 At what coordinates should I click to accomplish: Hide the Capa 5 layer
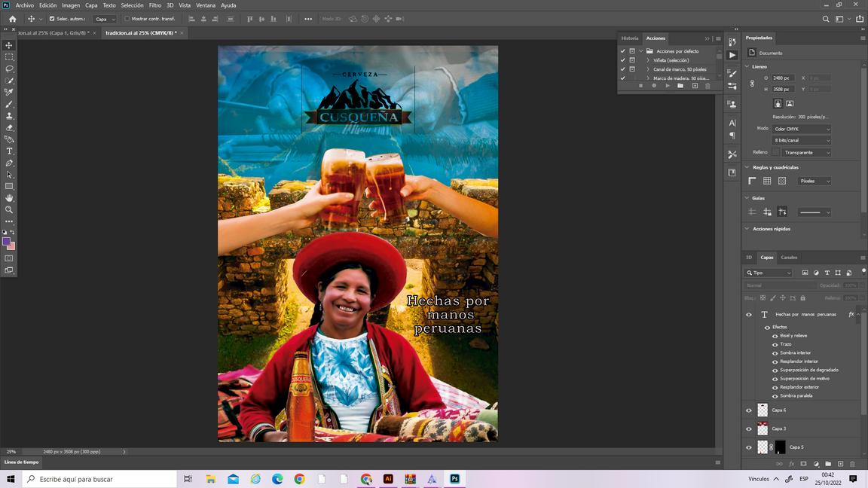(749, 447)
